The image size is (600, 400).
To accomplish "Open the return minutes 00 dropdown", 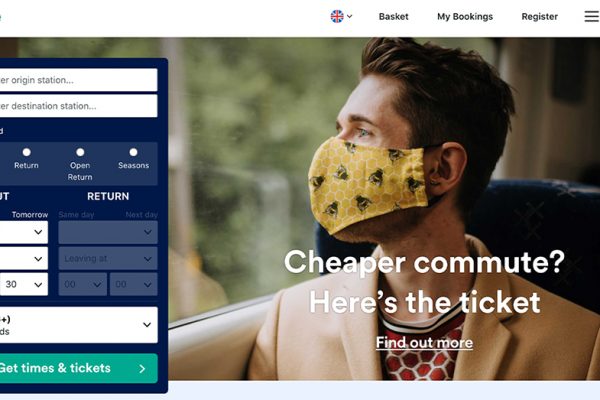I will pyautogui.click(x=134, y=284).
